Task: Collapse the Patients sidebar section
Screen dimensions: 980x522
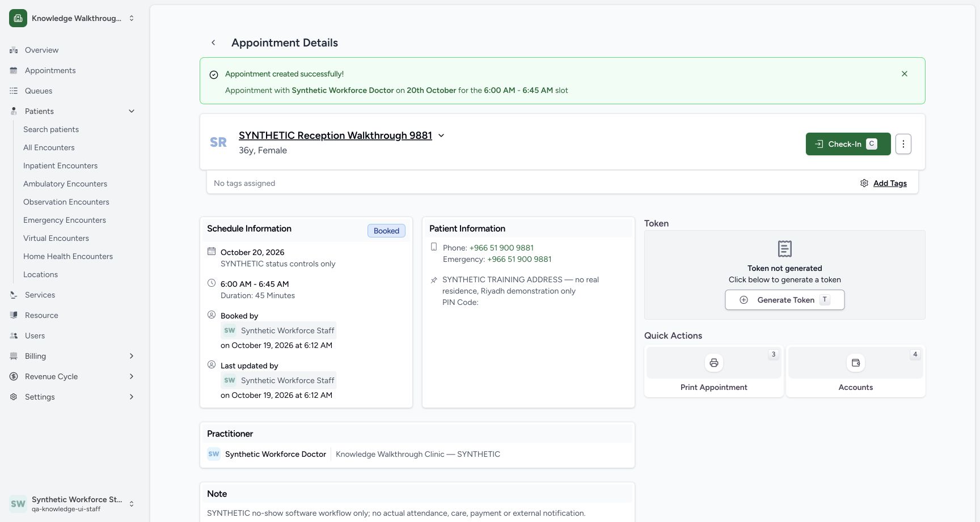Action: (132, 111)
